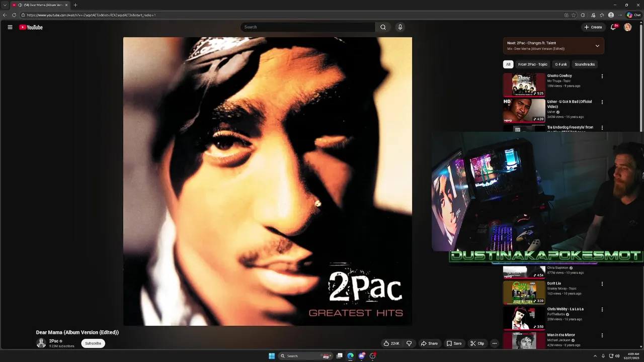Switch to the Dear Mama browser tab

(x=40, y=5)
